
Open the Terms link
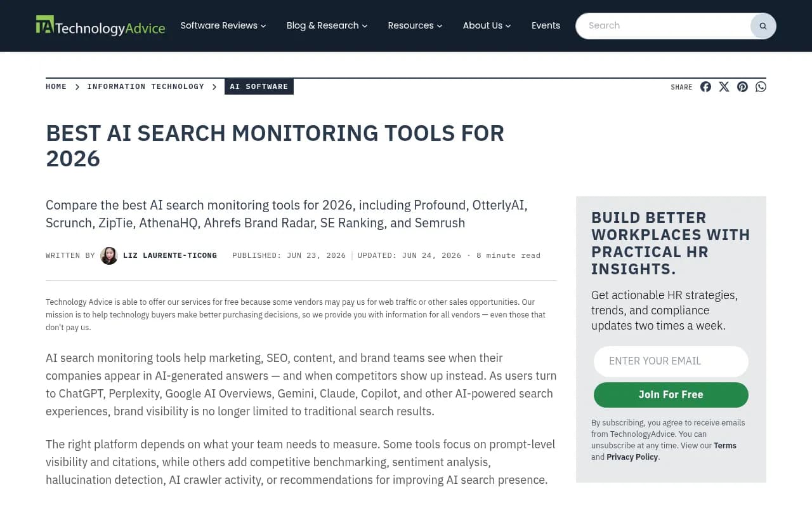[x=725, y=446]
